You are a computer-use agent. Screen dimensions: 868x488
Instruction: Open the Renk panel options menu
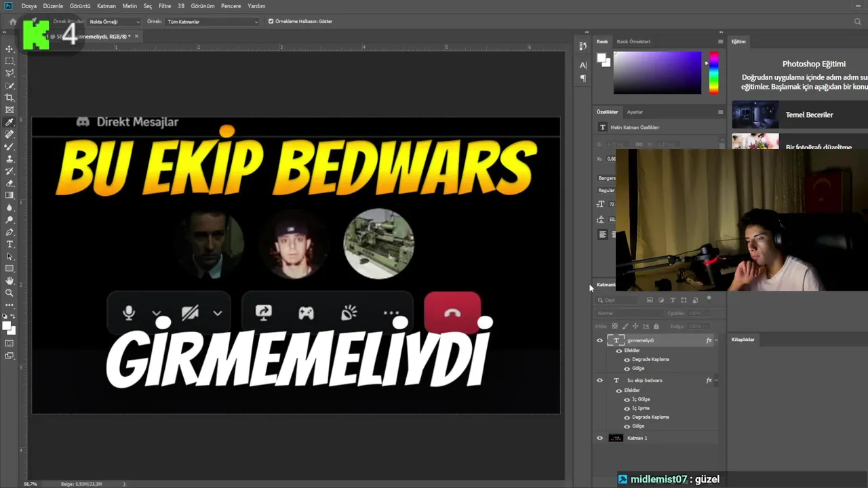(720, 41)
